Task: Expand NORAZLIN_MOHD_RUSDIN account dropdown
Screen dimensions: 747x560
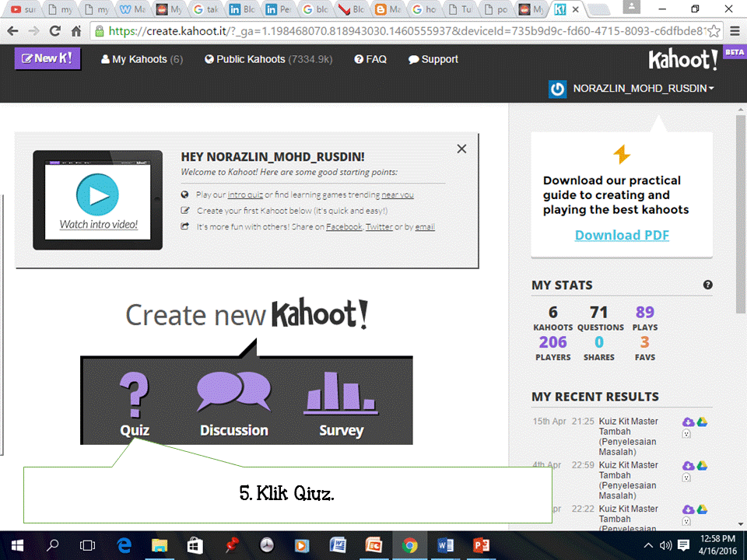Action: (644, 89)
